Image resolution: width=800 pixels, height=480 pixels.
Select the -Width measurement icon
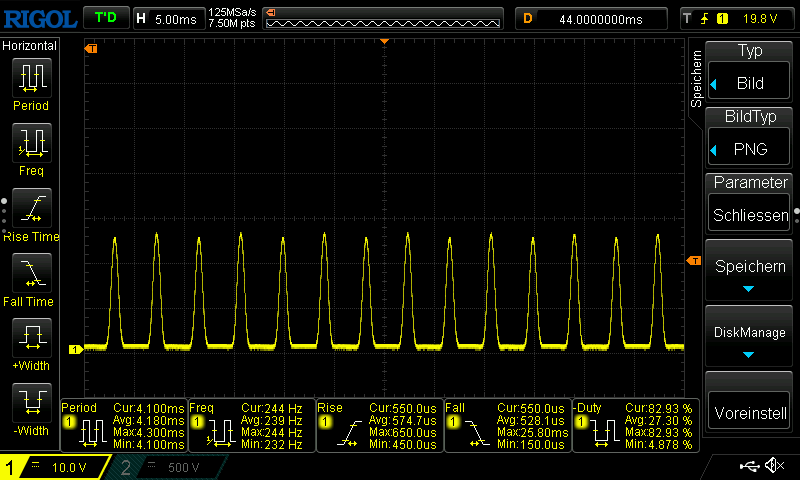(32, 402)
